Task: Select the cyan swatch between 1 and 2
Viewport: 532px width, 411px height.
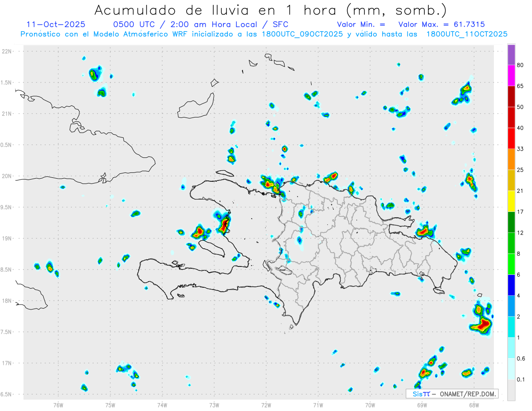Action: click(512, 327)
